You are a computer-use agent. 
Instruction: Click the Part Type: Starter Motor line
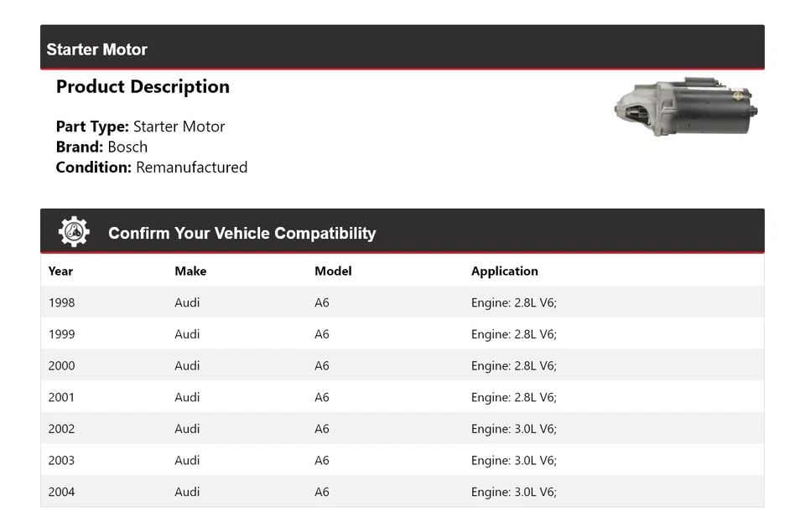point(140,127)
